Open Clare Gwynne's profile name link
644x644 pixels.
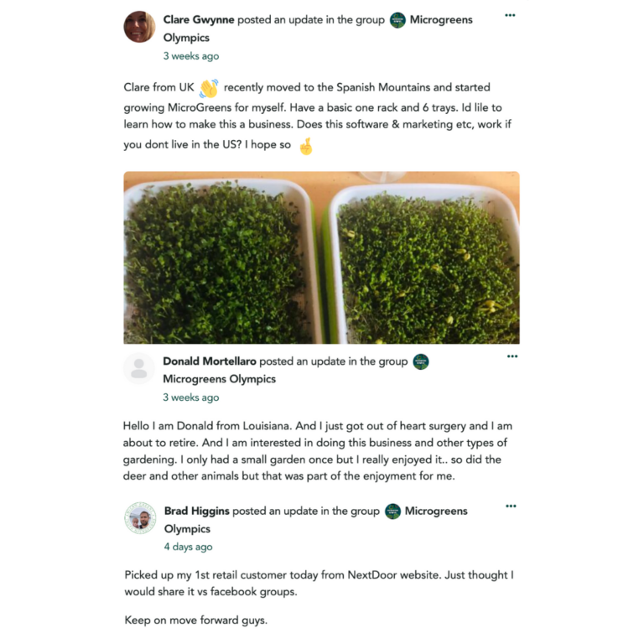(199, 20)
